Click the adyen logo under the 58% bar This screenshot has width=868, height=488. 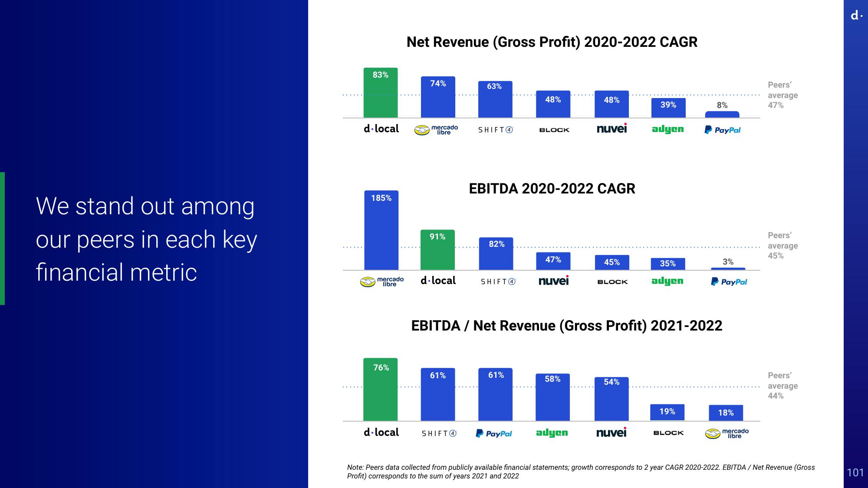click(x=552, y=432)
